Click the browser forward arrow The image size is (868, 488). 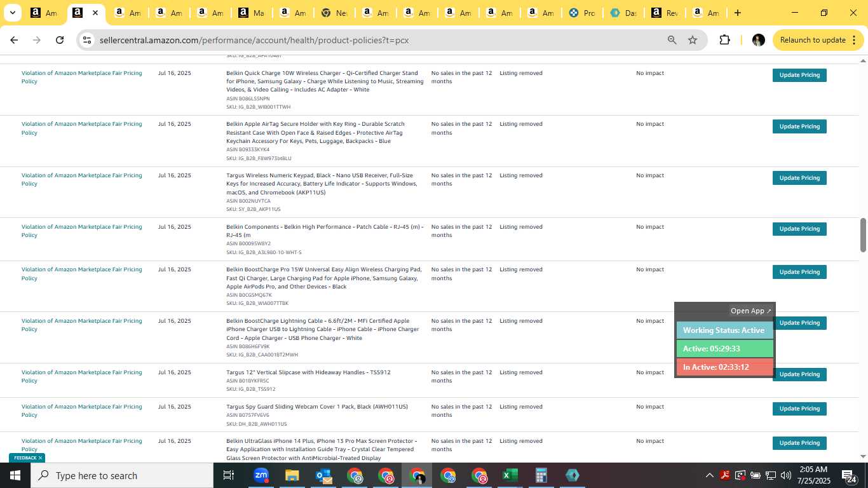pos(37,40)
